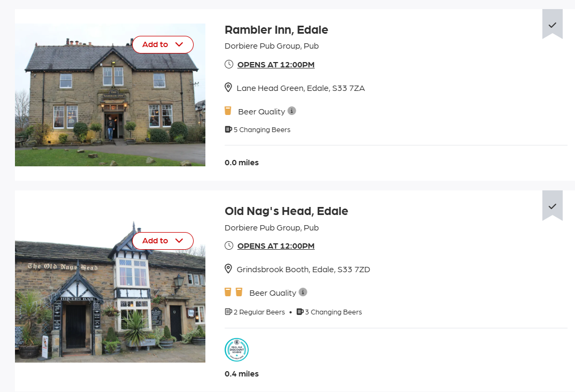This screenshot has height=392, width=575.
Task: Click the clock icon beside Old Nag's Head hours
Action: click(x=229, y=245)
